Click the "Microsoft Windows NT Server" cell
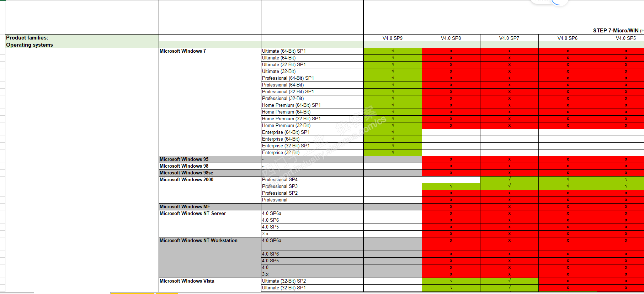Viewport: 644px width, 294px height. [x=210, y=224]
